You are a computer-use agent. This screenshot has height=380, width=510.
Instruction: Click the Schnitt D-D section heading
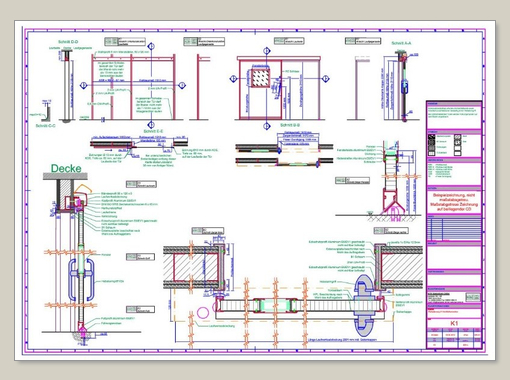(68, 42)
